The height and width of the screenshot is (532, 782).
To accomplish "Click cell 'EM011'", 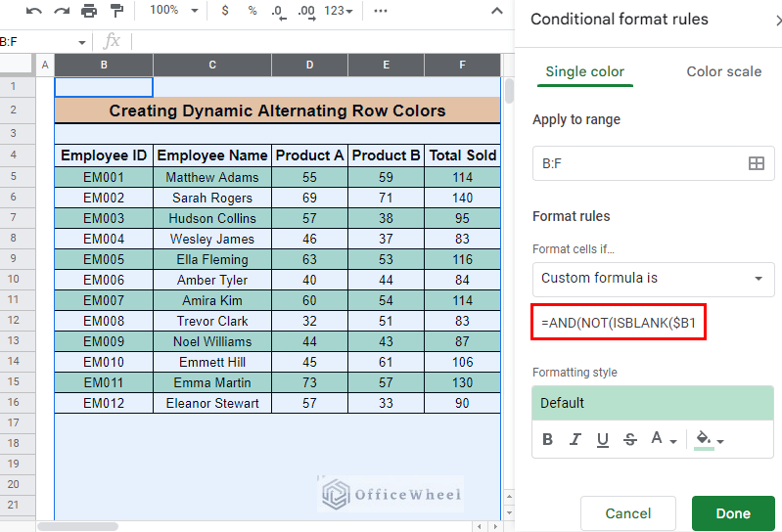I will (x=104, y=382).
